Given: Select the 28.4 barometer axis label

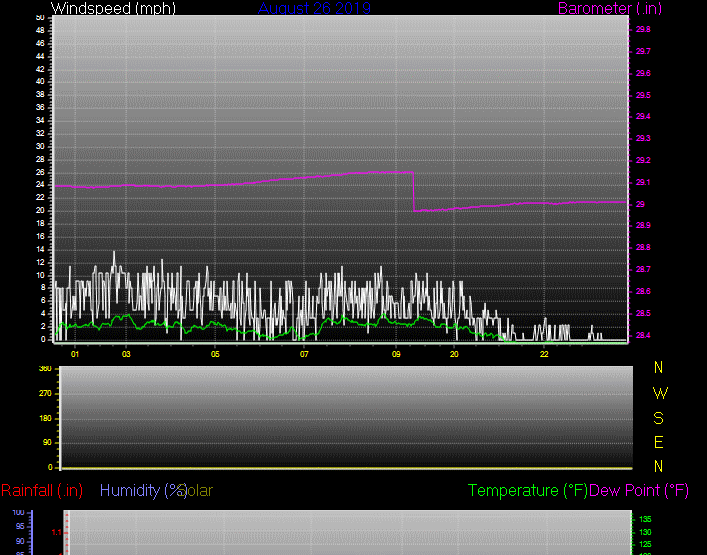Looking at the screenshot, I should coord(643,335).
